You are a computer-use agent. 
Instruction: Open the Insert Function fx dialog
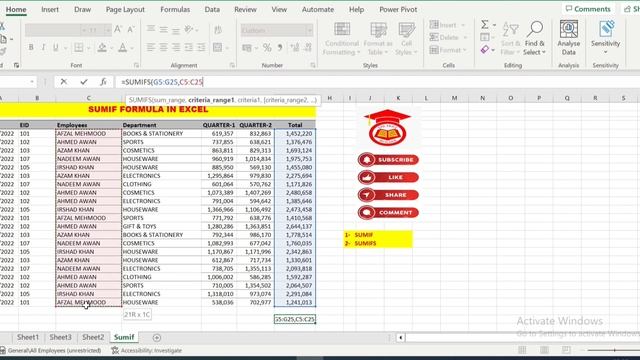[x=103, y=82]
